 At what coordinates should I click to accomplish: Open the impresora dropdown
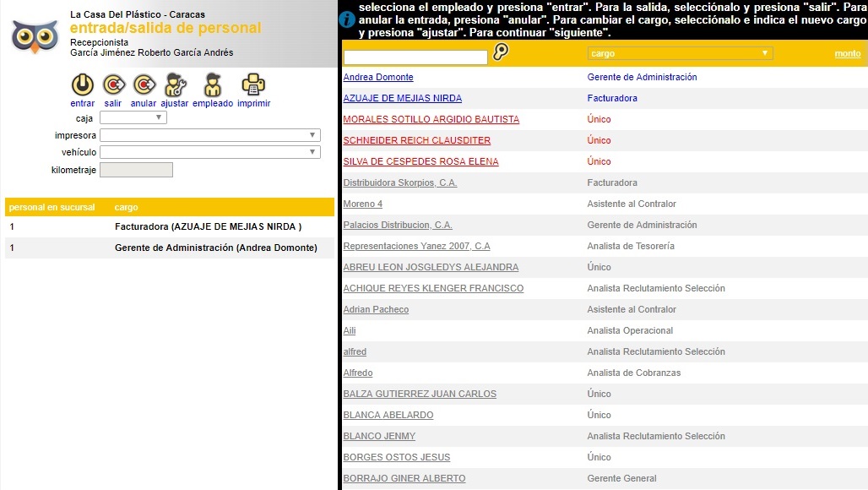[209, 135]
